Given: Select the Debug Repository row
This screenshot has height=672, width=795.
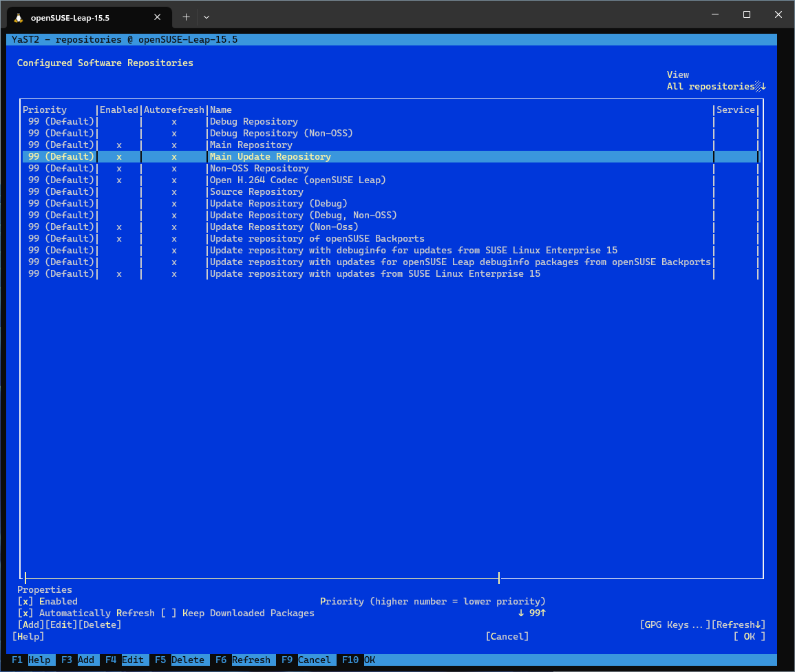Looking at the screenshot, I should click(390, 122).
